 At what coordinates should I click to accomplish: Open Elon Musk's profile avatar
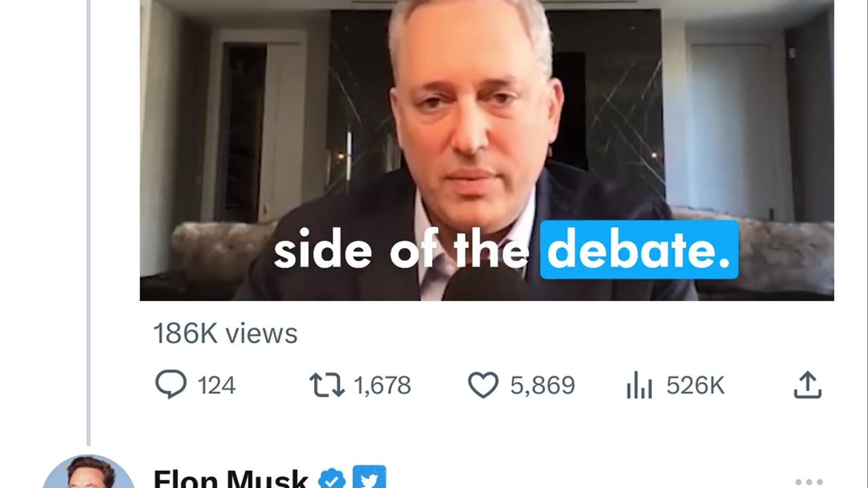(88, 472)
